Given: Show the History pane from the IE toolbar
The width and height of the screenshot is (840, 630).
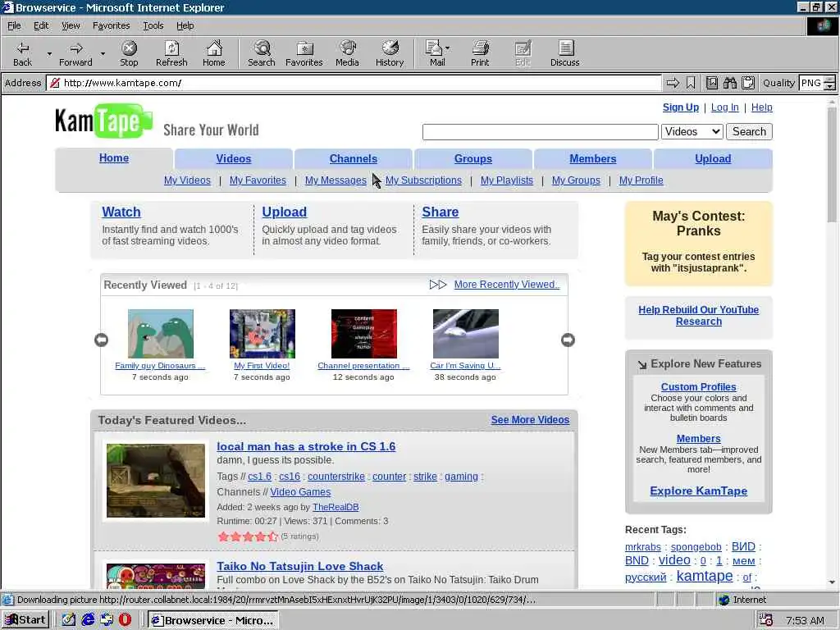Looking at the screenshot, I should coord(390,48).
